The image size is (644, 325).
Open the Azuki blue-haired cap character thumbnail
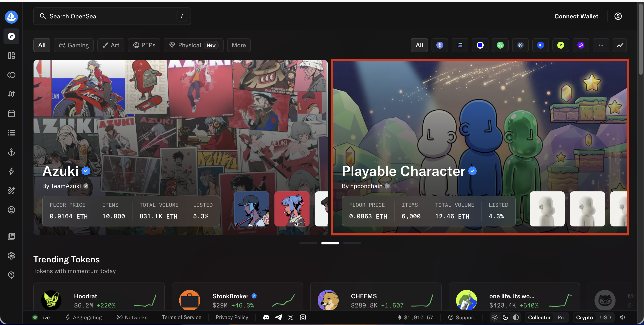click(251, 209)
